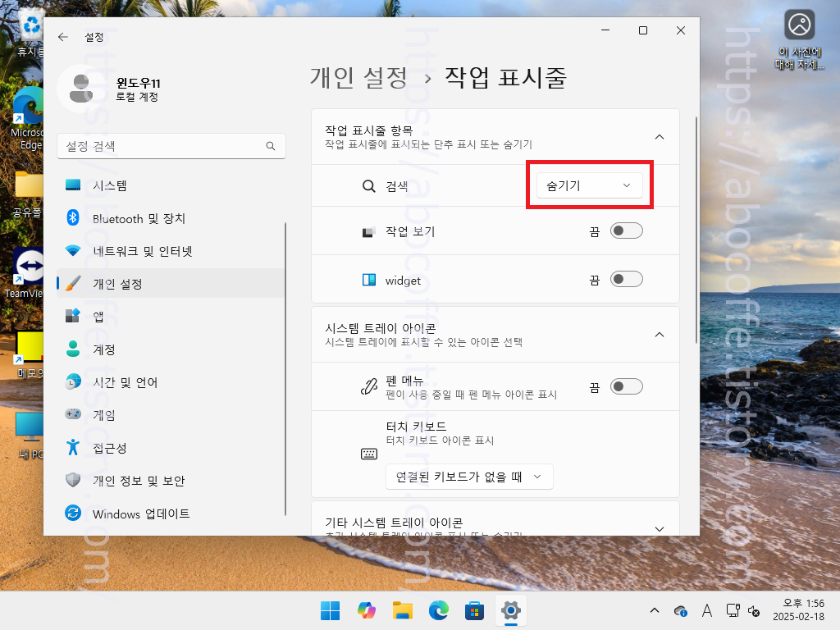Image resolution: width=840 pixels, height=630 pixels.
Task: Click the search magnifier in settings search box
Action: tap(271, 146)
